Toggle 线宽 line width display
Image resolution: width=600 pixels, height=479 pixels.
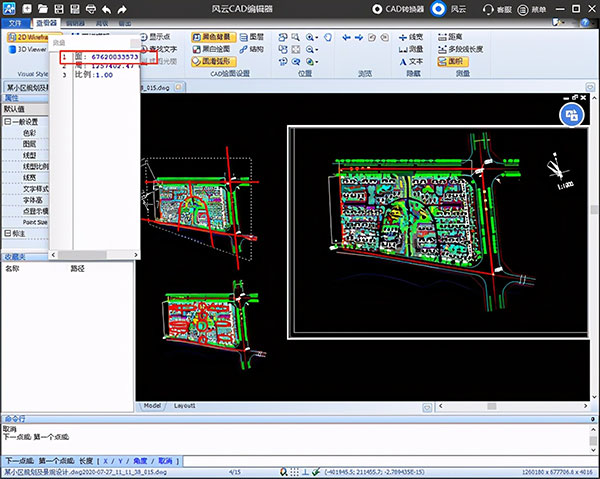tap(411, 37)
